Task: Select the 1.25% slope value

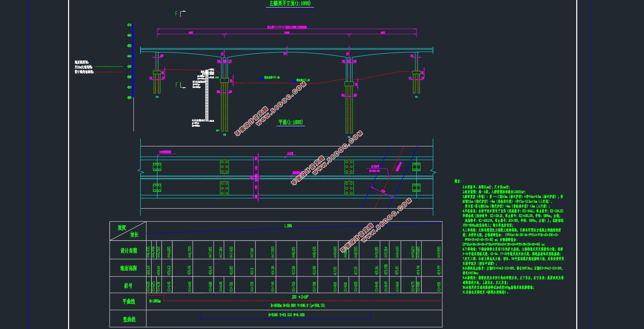Action: [288, 226]
